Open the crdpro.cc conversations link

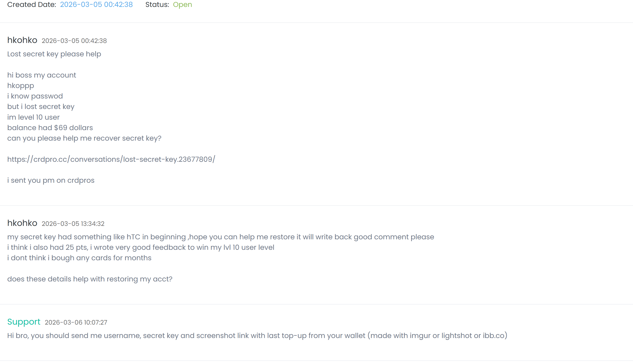tap(111, 159)
